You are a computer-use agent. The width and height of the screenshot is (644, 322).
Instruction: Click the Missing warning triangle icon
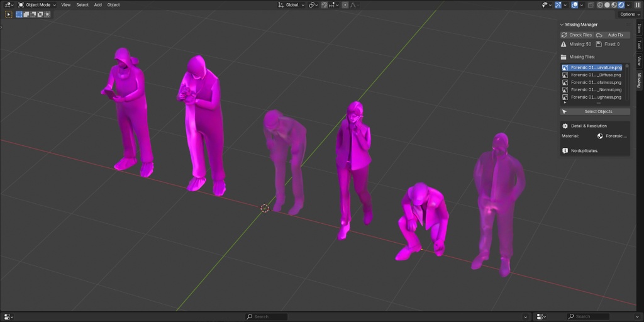tap(564, 44)
